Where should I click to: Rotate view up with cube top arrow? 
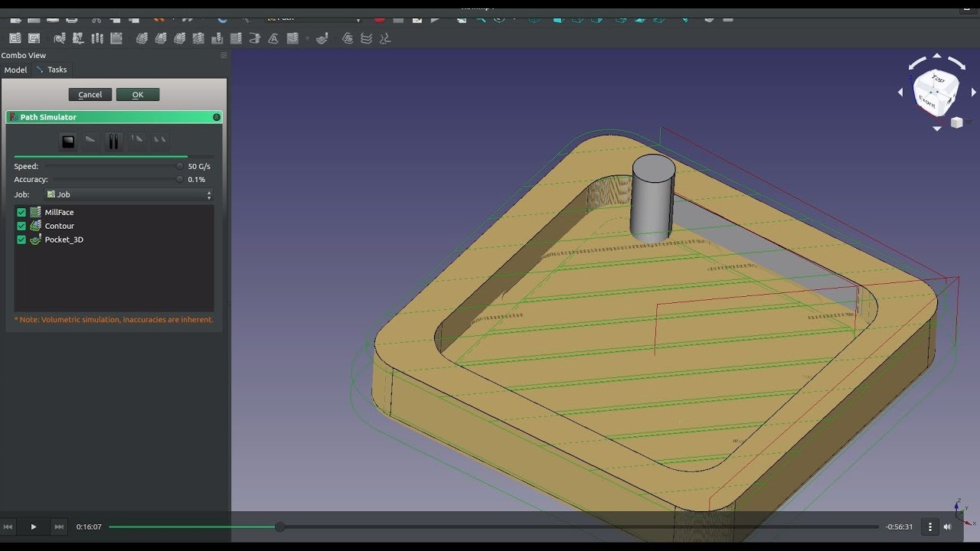(937, 56)
